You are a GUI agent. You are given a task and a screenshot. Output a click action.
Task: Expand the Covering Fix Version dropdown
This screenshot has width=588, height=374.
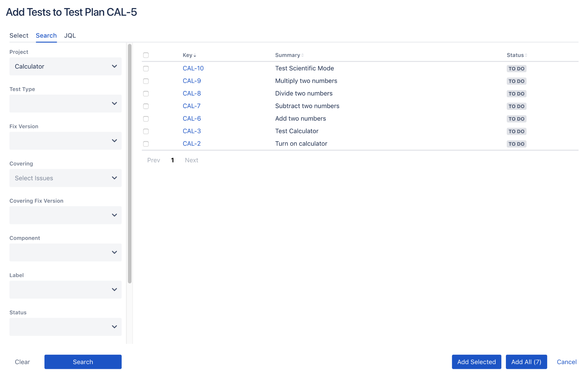(x=65, y=215)
